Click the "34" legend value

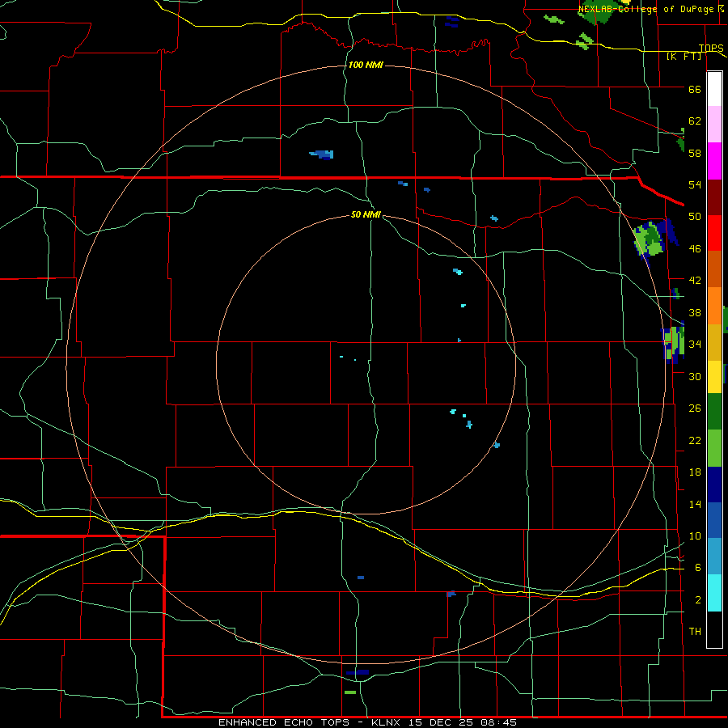(695, 345)
